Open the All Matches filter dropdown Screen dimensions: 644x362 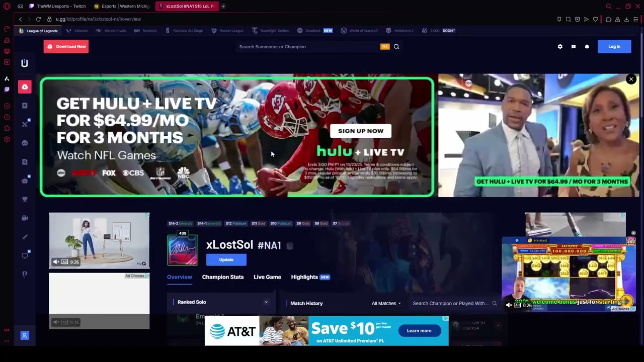[x=386, y=304]
